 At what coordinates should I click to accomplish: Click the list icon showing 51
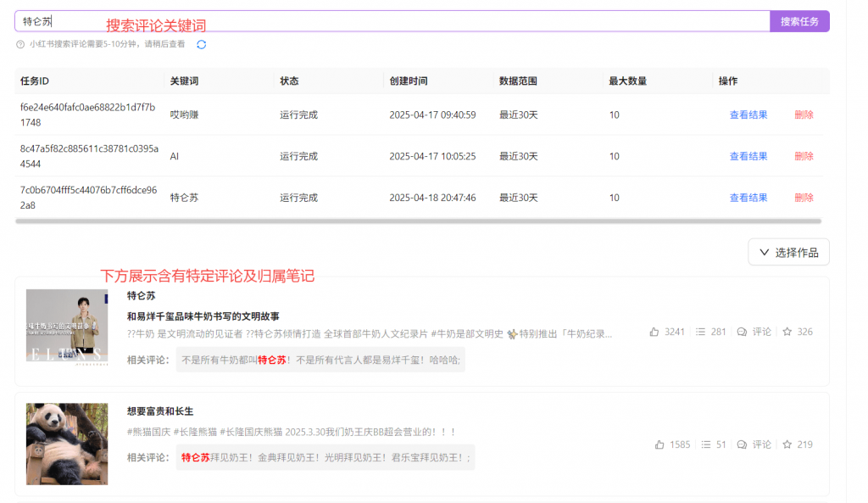click(x=706, y=444)
